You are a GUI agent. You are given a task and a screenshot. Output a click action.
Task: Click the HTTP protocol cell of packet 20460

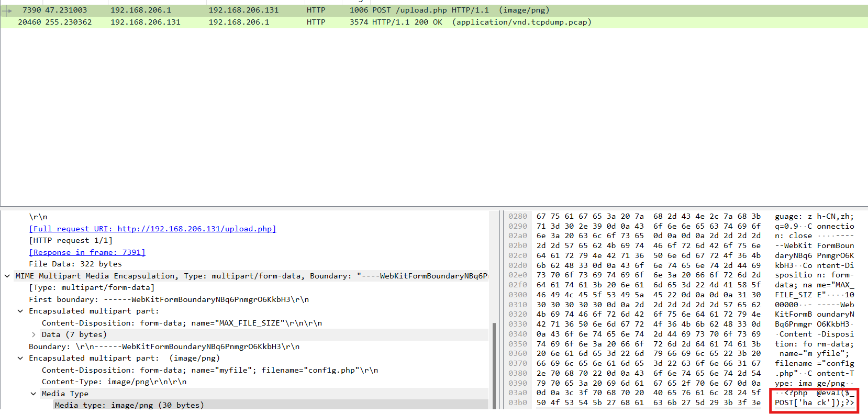[316, 22]
